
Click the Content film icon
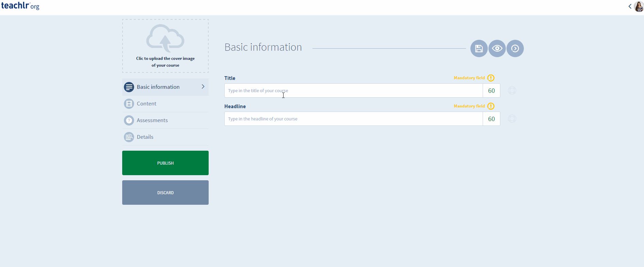129,104
